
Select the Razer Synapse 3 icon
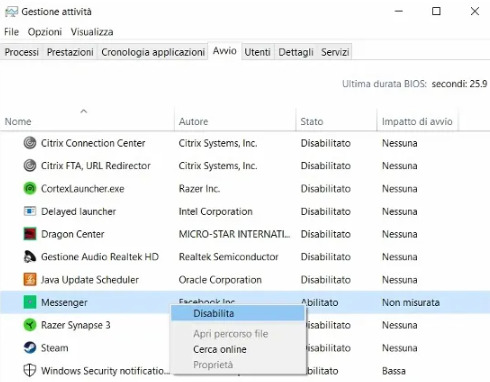[30, 325]
